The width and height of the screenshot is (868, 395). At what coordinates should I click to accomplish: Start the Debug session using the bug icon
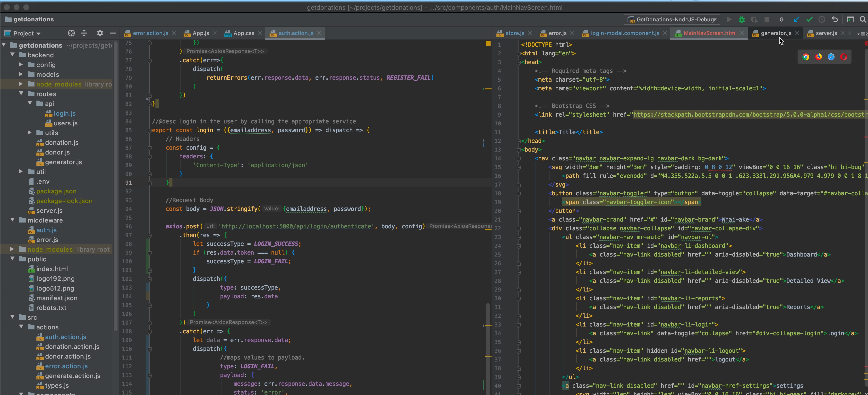[x=742, y=19]
